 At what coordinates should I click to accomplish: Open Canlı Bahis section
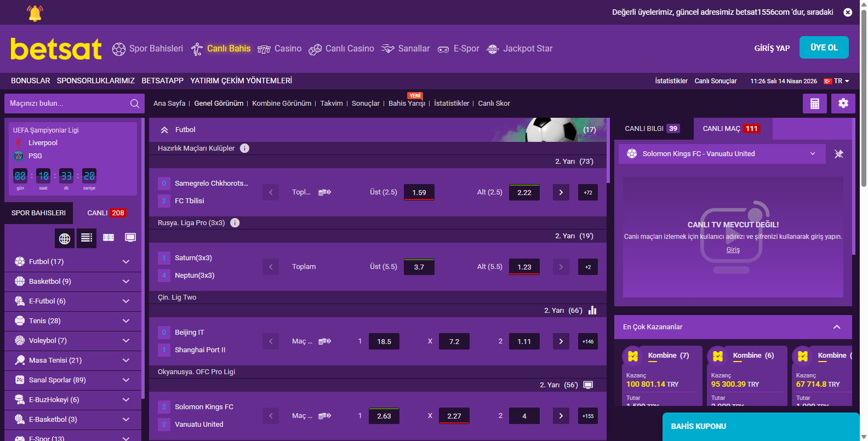point(221,49)
